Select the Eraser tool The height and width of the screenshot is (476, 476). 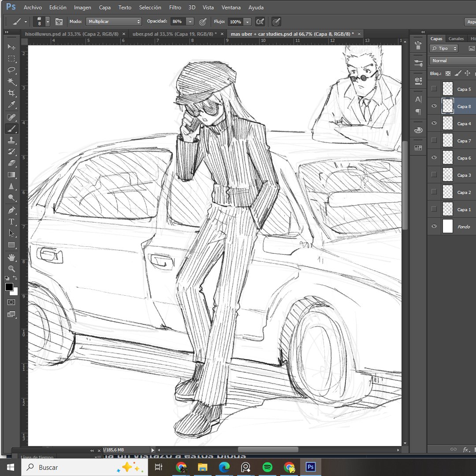[11, 163]
